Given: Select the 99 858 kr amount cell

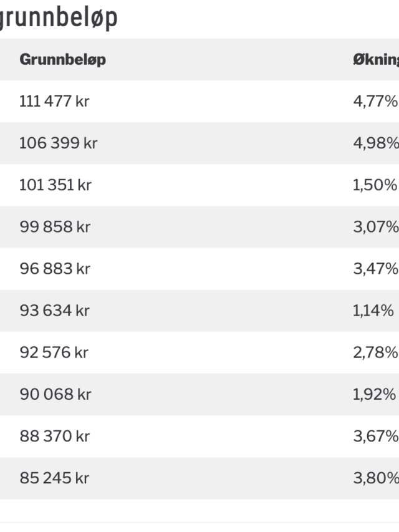Looking at the screenshot, I should tap(55, 227).
